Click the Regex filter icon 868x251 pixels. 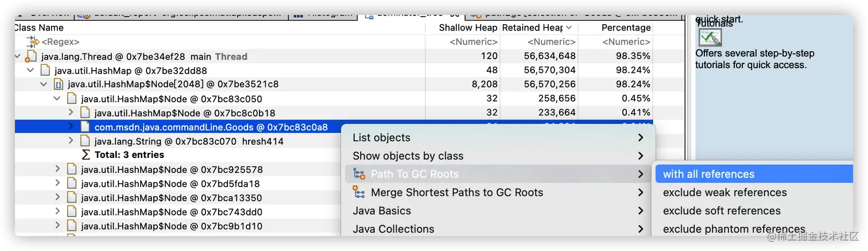pos(32,41)
